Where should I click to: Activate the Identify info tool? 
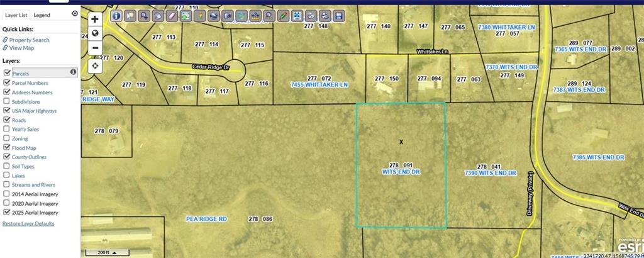[x=116, y=16]
